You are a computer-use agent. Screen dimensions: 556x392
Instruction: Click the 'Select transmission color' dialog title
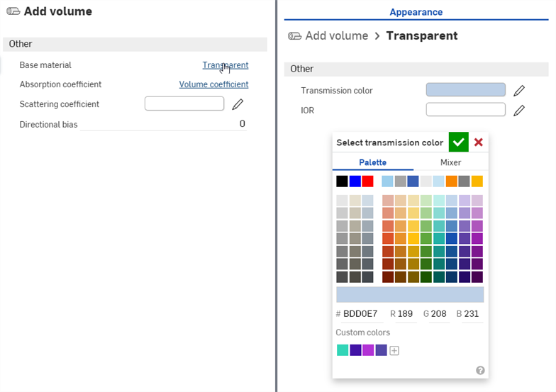390,142
